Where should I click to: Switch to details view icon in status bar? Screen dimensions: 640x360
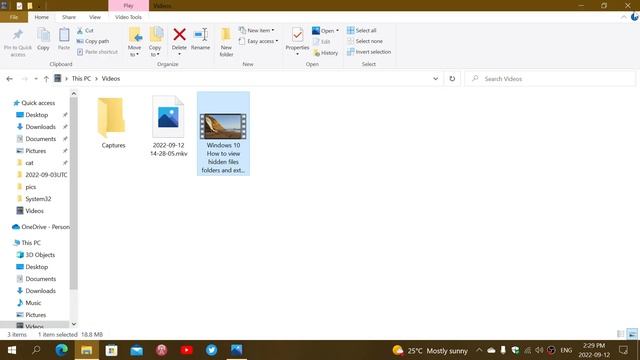[620, 334]
